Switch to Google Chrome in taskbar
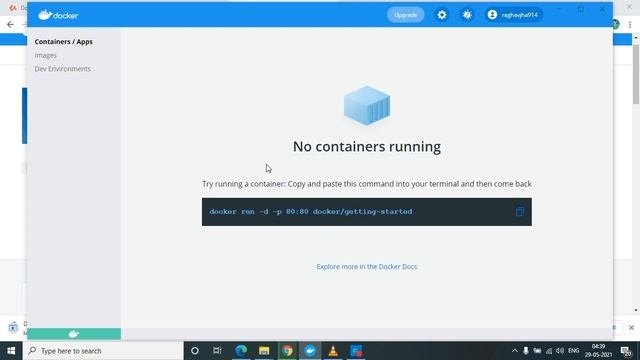640x360 pixels. [287, 351]
